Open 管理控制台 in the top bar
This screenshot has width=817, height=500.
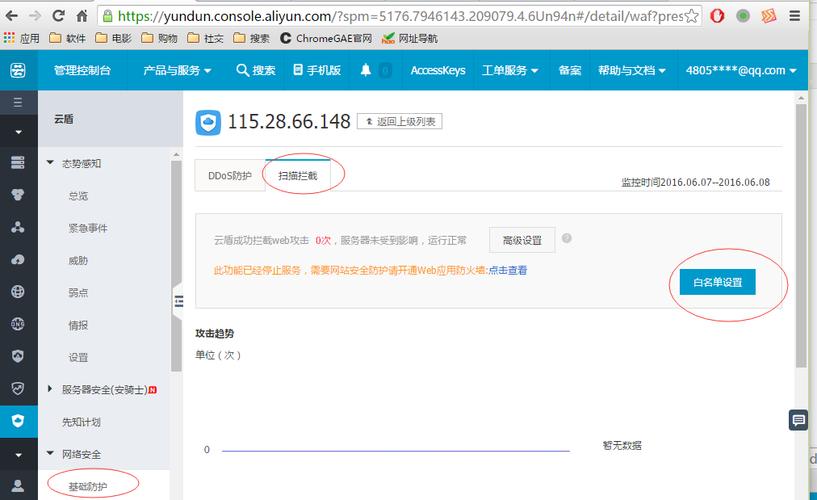pos(82,70)
